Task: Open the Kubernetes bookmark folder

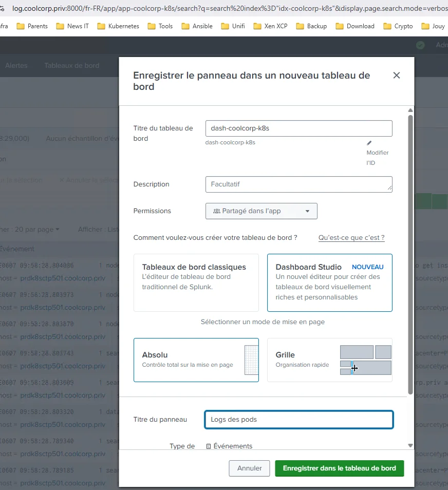Action: click(118, 26)
